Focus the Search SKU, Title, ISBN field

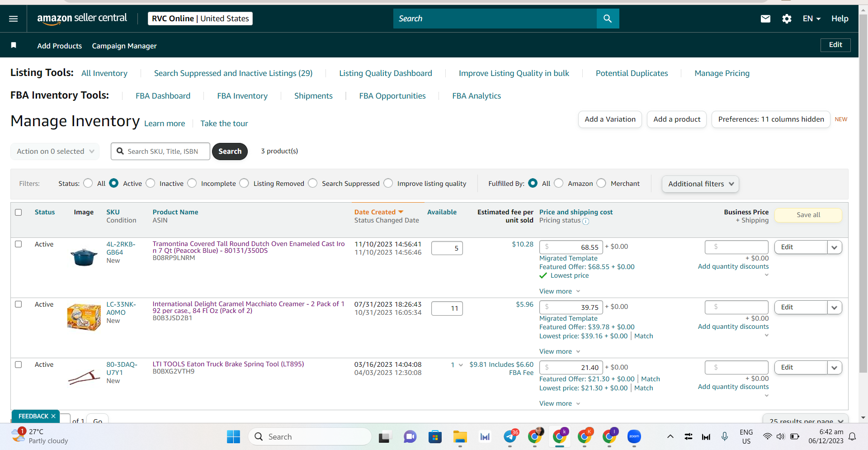pos(160,152)
